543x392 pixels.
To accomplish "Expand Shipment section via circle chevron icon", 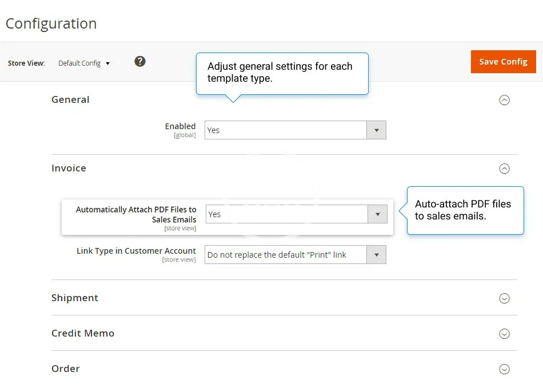I will 504,298.
